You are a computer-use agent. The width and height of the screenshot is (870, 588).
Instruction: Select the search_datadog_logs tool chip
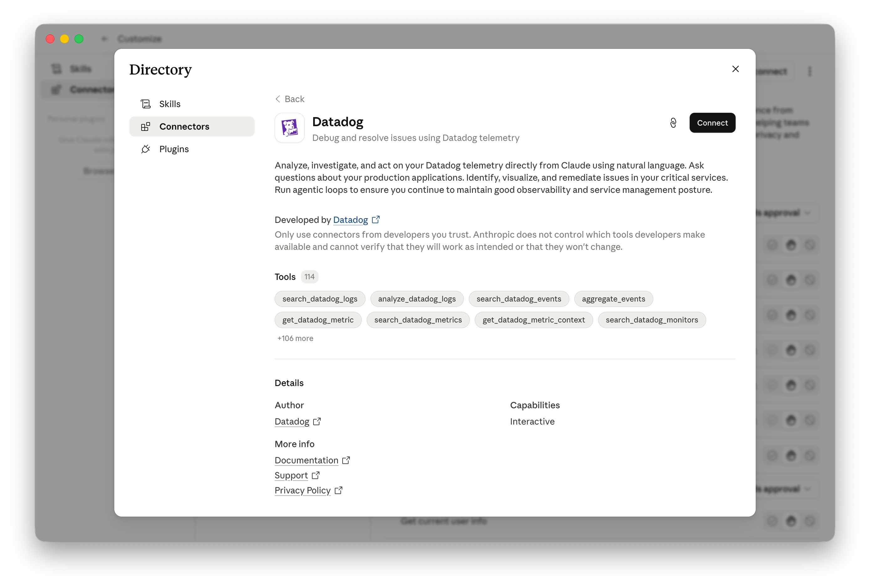[x=320, y=299]
